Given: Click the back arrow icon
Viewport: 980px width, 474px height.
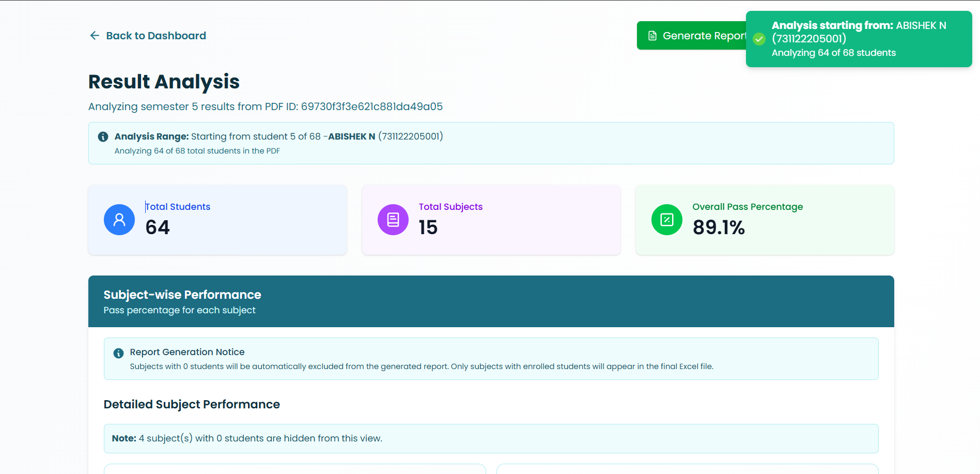Looking at the screenshot, I should pos(95,36).
